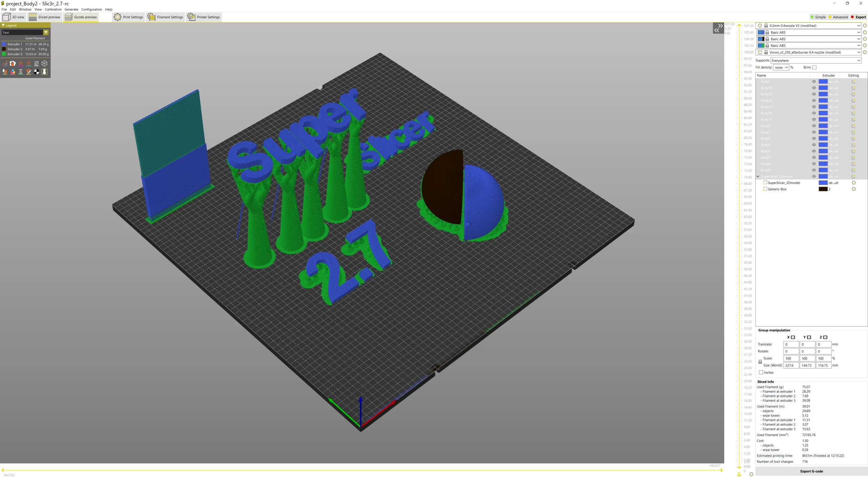The width and height of the screenshot is (868, 477).
Task: Toggle the Brim checkbox
Action: click(814, 67)
